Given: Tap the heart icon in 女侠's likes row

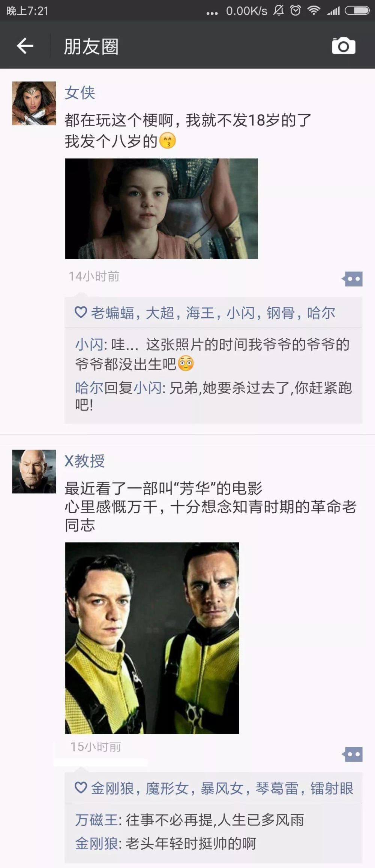Looking at the screenshot, I should pyautogui.click(x=81, y=312).
